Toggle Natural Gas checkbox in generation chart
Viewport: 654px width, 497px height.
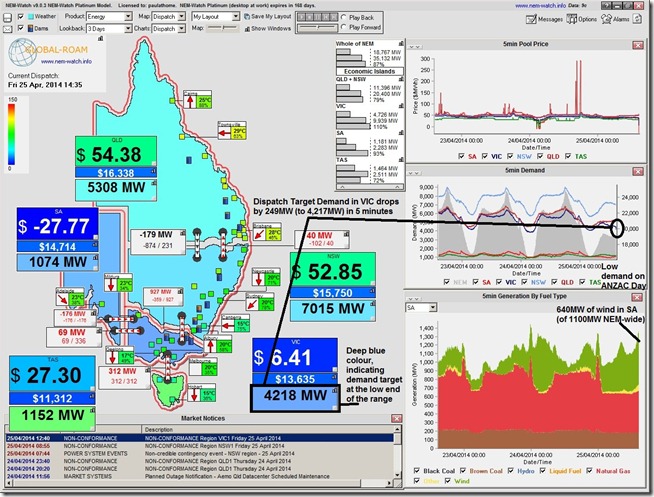(x=589, y=471)
